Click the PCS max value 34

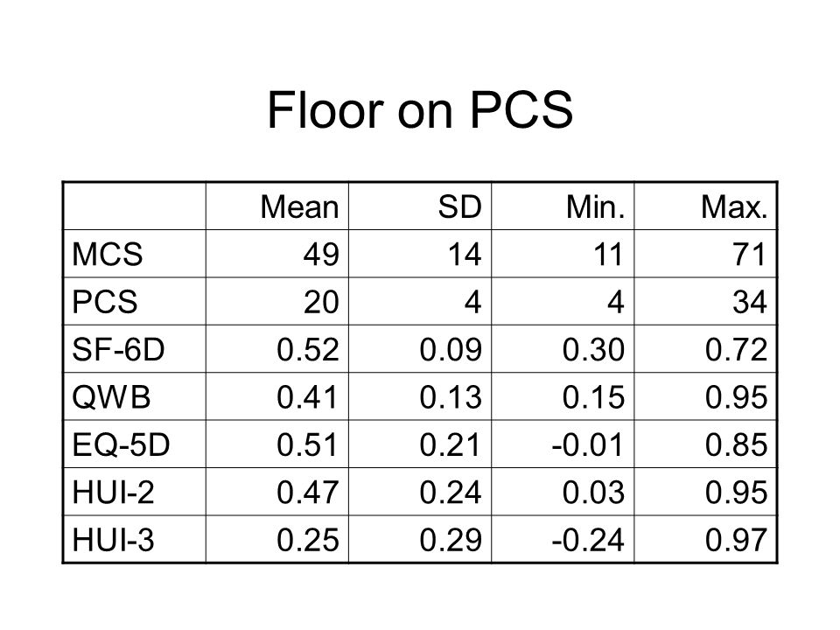pos(750,302)
